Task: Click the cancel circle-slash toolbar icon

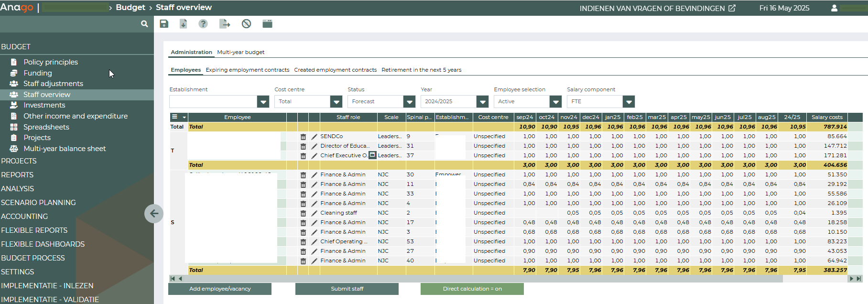Action: pyautogui.click(x=246, y=24)
